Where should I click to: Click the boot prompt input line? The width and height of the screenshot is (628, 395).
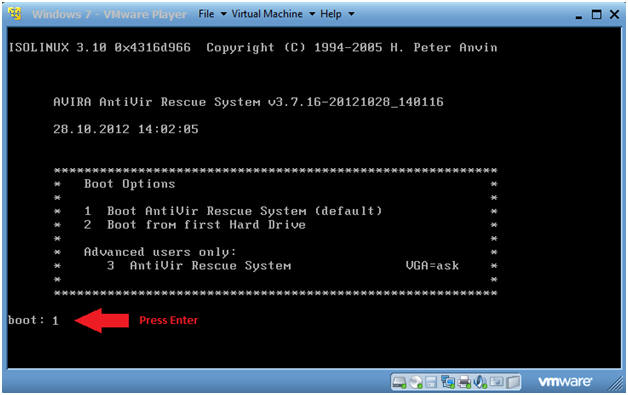(x=34, y=320)
